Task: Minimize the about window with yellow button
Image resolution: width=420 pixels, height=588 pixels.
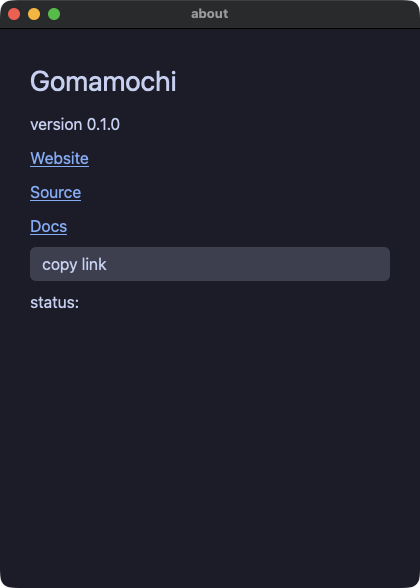Action: [x=34, y=14]
